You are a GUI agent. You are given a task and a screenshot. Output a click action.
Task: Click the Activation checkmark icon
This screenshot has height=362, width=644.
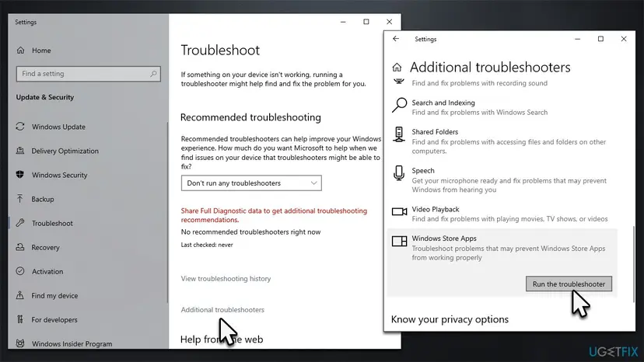[x=20, y=271]
